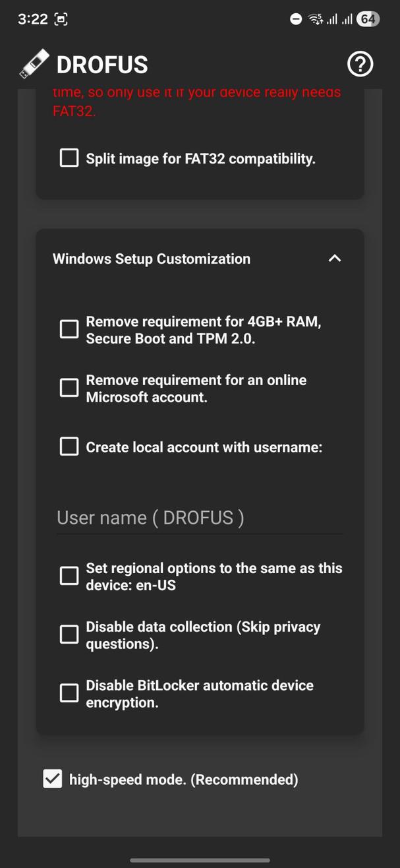
Task: Check removal of 4GB+ RAM and TPM requirement
Action: tap(69, 328)
